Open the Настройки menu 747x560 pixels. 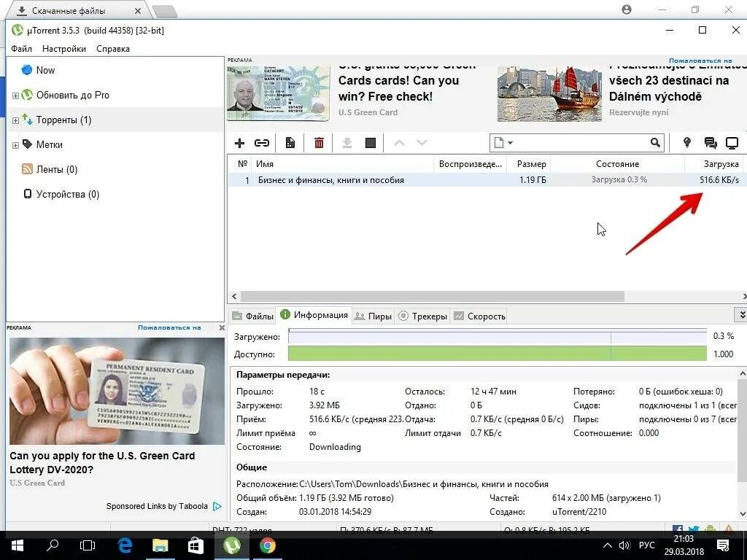pos(64,49)
